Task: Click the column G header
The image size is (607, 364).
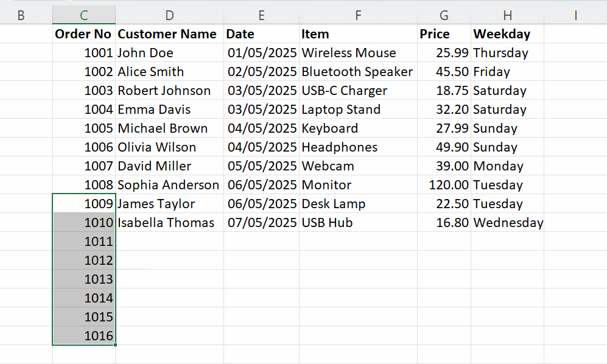Action: tap(444, 15)
